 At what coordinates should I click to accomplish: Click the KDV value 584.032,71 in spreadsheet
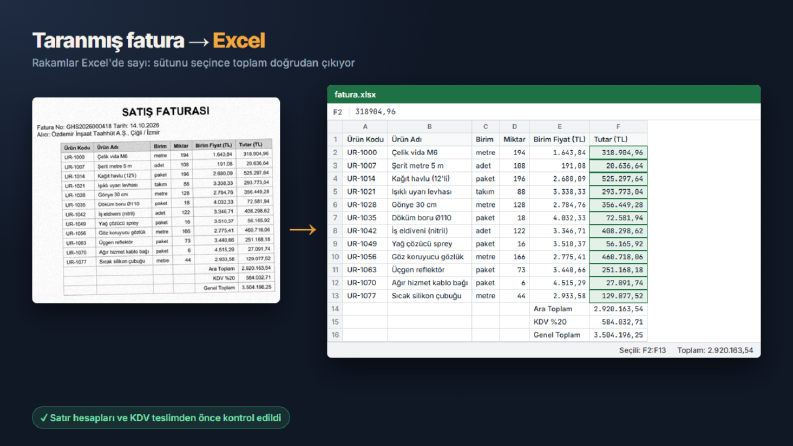click(618, 322)
